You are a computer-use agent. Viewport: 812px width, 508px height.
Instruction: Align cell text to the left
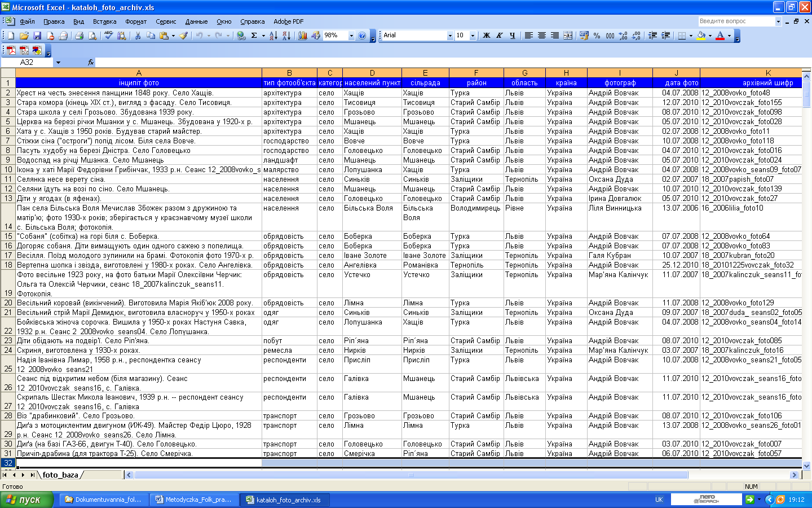(x=528, y=36)
